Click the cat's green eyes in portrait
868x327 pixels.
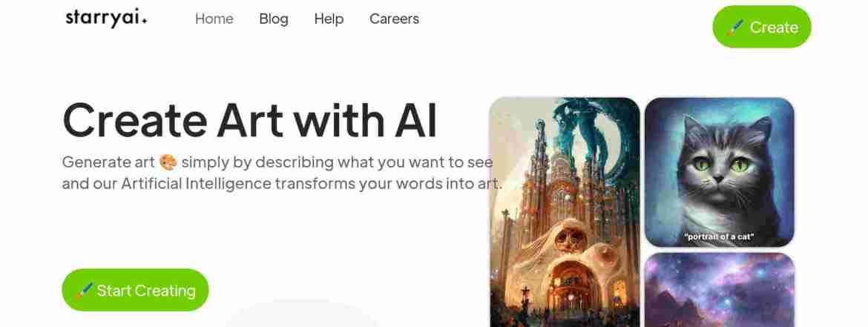[x=719, y=164]
